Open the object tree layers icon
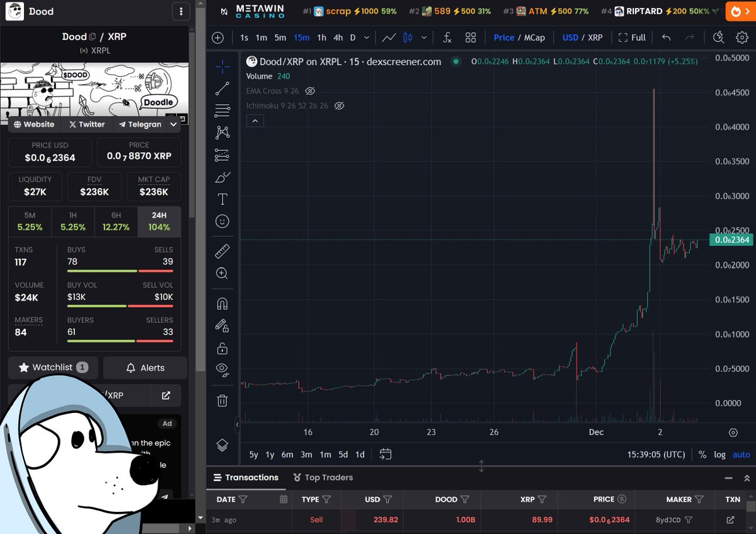Viewport: 756px width, 534px height. [222, 445]
